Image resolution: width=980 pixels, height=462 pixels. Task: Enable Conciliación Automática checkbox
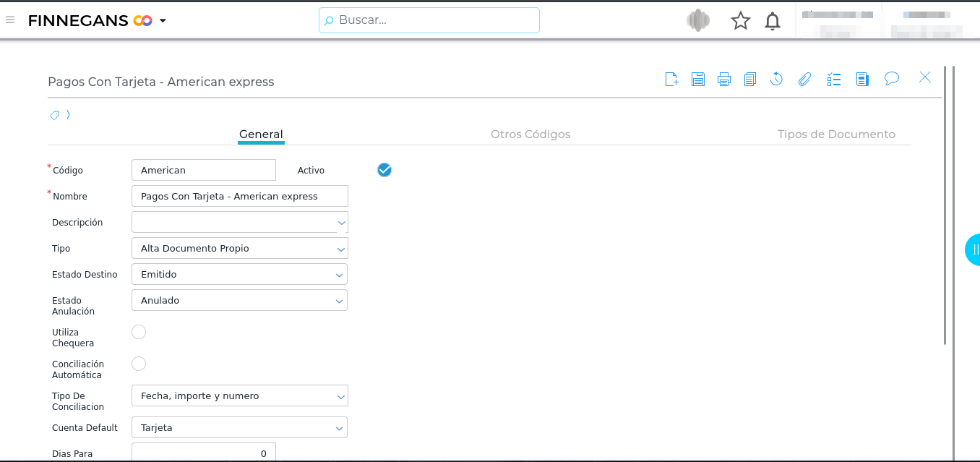coord(139,364)
